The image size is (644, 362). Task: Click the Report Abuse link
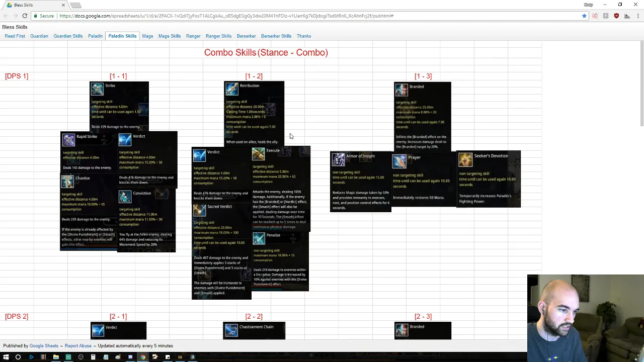[78, 346]
